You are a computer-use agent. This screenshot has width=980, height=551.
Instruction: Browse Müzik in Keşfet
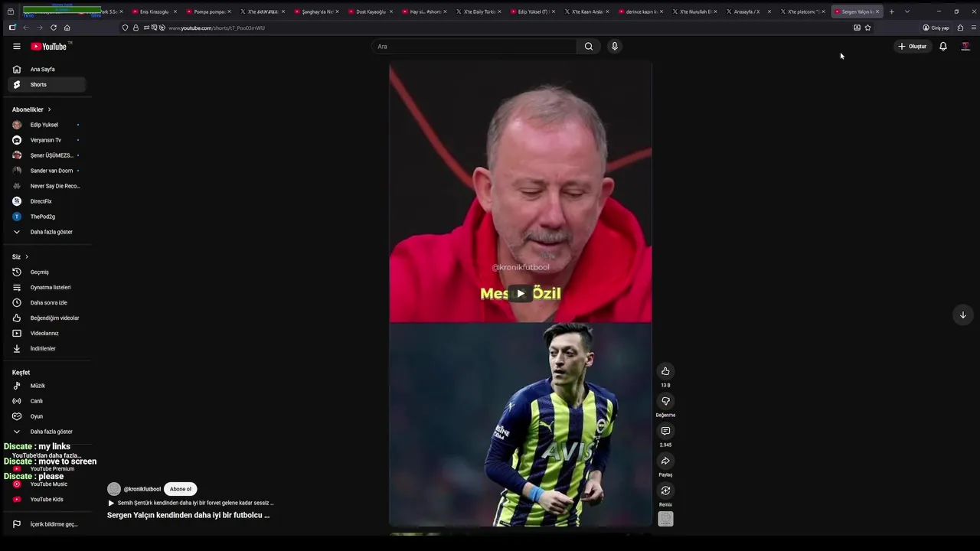(46, 386)
